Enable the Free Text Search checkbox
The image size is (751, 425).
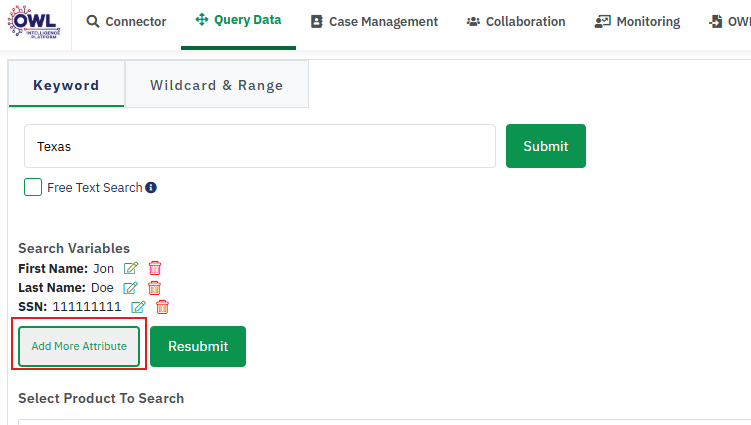click(33, 187)
